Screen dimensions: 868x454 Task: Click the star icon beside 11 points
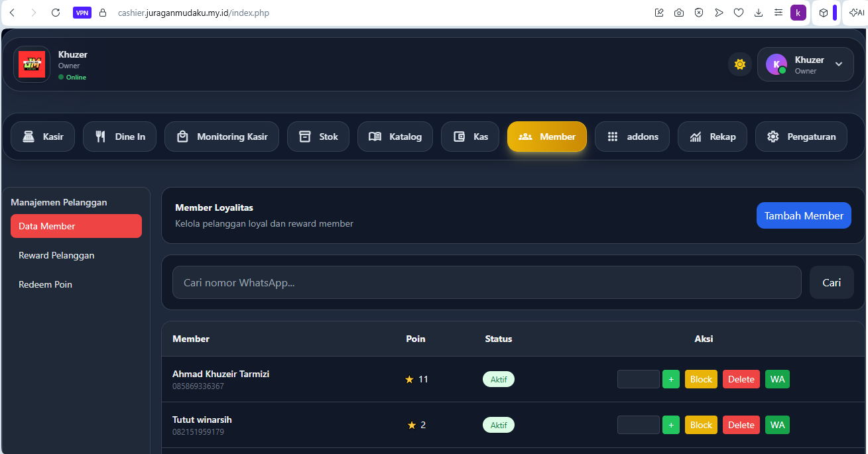click(409, 379)
